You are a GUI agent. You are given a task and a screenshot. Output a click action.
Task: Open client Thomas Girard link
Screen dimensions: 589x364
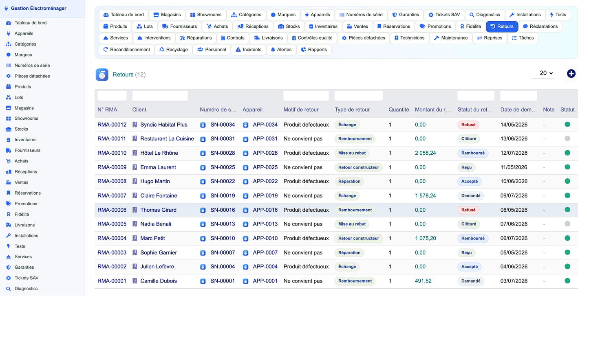click(159, 210)
